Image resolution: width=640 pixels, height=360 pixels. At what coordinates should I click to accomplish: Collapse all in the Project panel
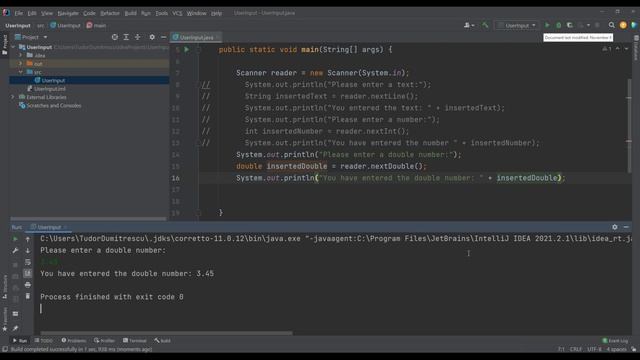[x=138, y=37]
